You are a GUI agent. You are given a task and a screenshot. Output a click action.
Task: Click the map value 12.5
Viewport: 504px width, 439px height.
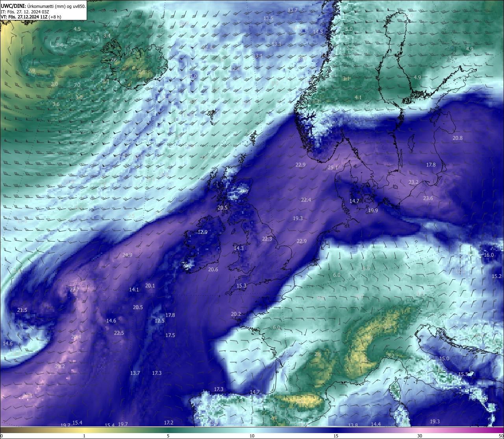[159, 321]
